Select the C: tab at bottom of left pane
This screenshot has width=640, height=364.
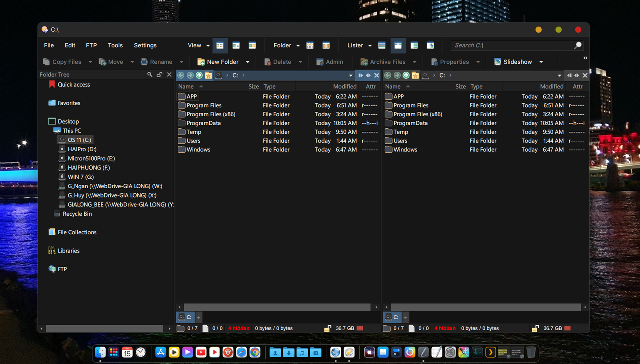[185, 317]
